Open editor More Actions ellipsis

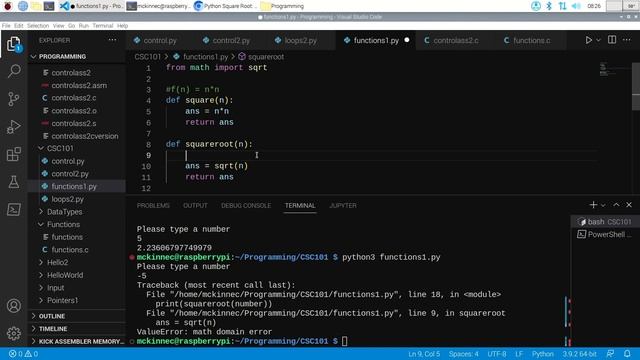coord(627,40)
